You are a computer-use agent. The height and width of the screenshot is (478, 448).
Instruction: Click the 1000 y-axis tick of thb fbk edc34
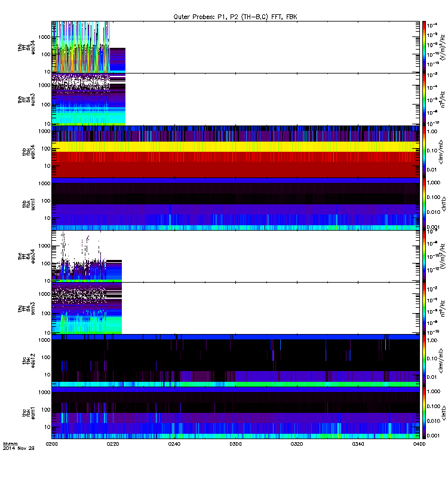tap(44, 131)
